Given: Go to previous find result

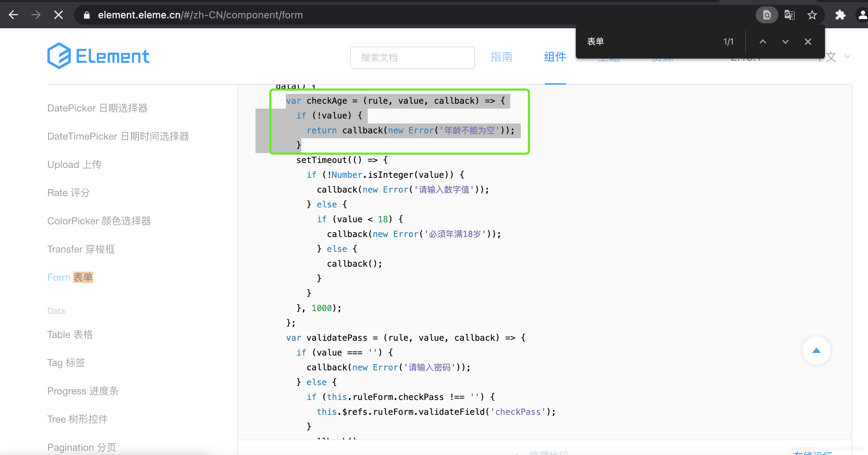Looking at the screenshot, I should (762, 42).
